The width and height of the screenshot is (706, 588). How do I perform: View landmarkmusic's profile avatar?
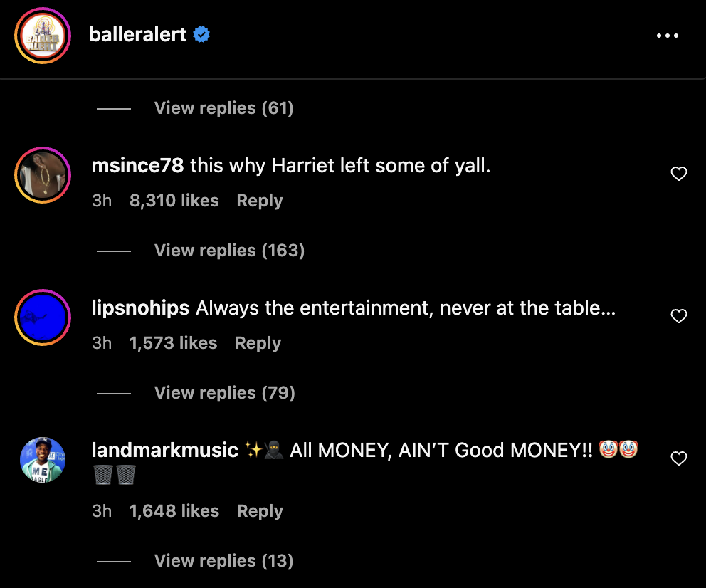43,460
